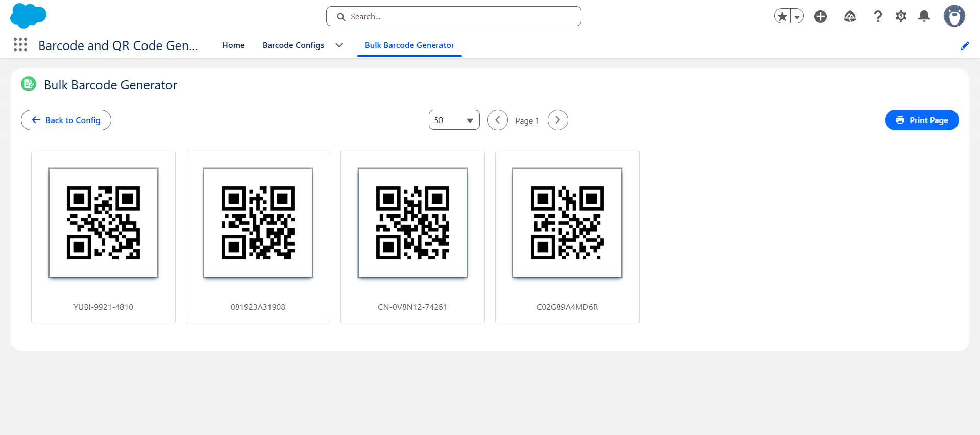Image resolution: width=980 pixels, height=435 pixels.
Task: Click the pencil icon to edit navigation
Action: tap(965, 46)
